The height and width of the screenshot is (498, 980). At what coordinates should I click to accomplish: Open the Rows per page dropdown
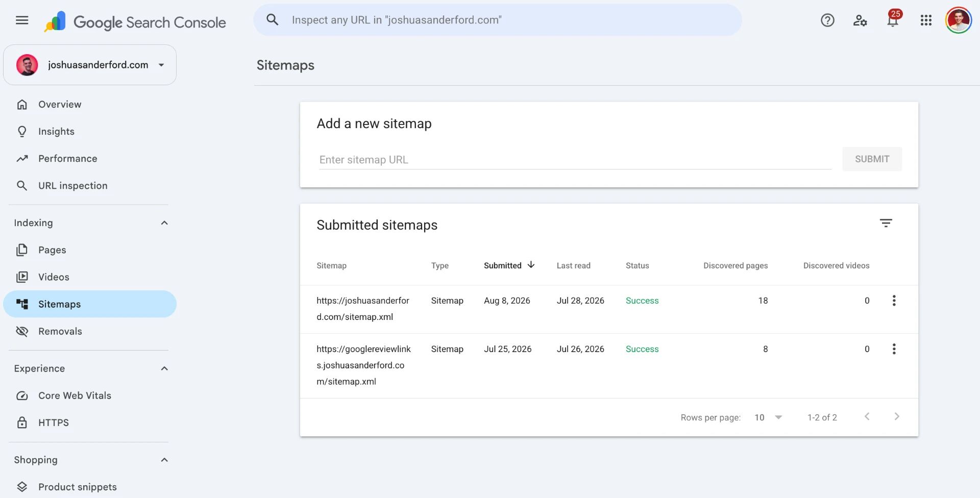[x=768, y=417]
